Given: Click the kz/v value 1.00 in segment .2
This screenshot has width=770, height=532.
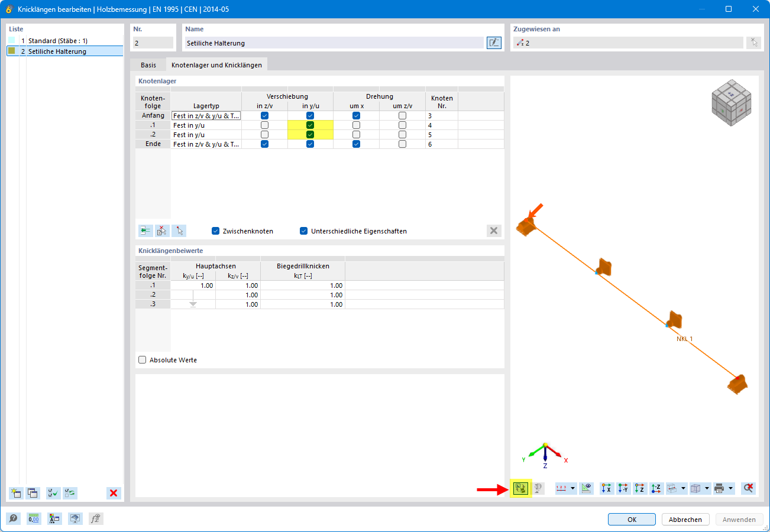Looking at the screenshot, I should [x=238, y=295].
